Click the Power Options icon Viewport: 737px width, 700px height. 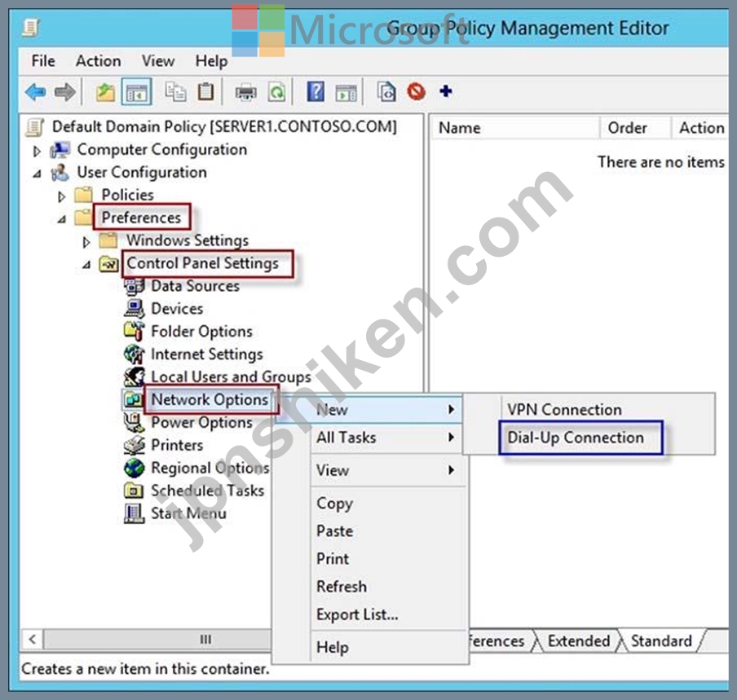135,422
